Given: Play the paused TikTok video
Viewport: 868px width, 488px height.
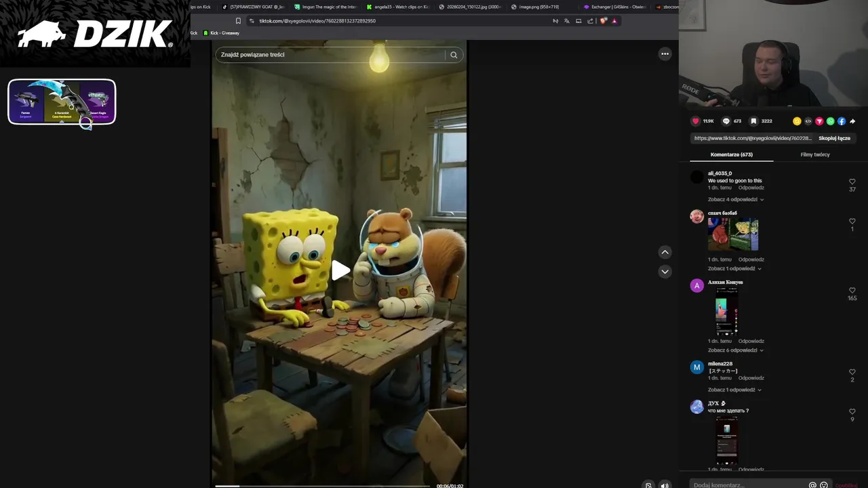Looking at the screenshot, I should [x=340, y=270].
